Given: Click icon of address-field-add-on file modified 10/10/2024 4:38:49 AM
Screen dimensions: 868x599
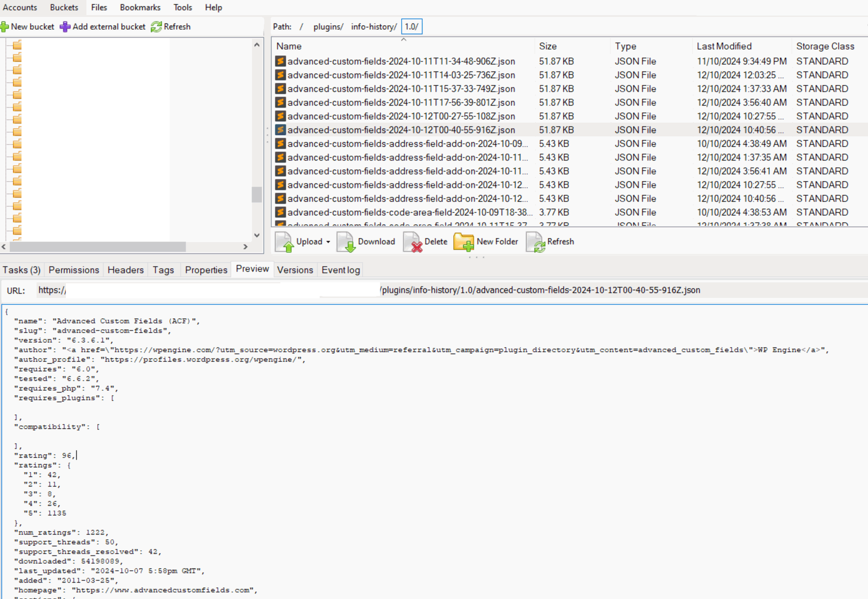Looking at the screenshot, I should pos(280,144).
